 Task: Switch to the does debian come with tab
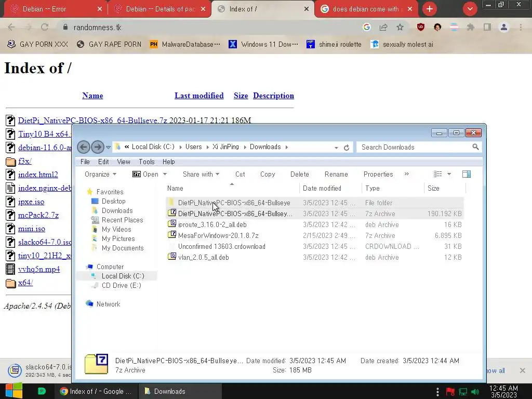click(x=366, y=9)
